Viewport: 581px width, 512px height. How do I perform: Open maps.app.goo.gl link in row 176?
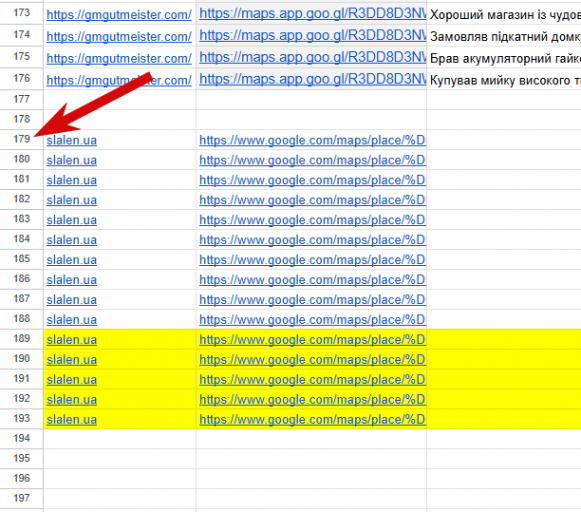(x=313, y=79)
